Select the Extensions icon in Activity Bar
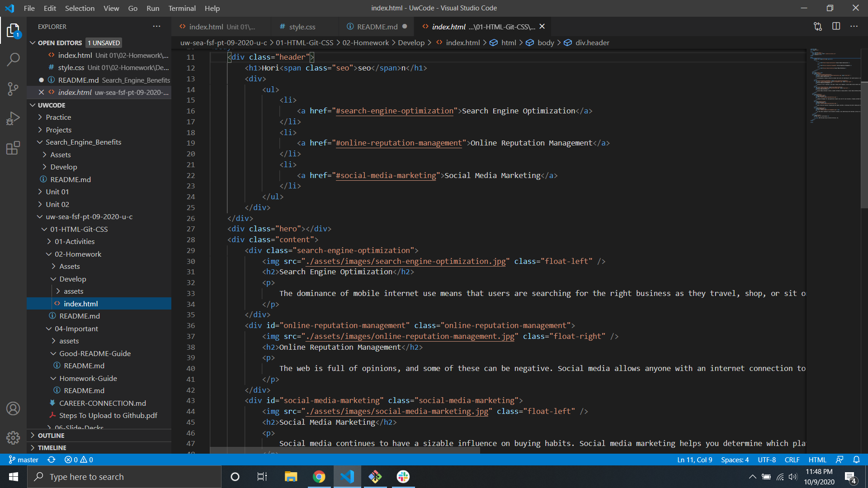Image resolution: width=868 pixels, height=488 pixels. (x=13, y=148)
